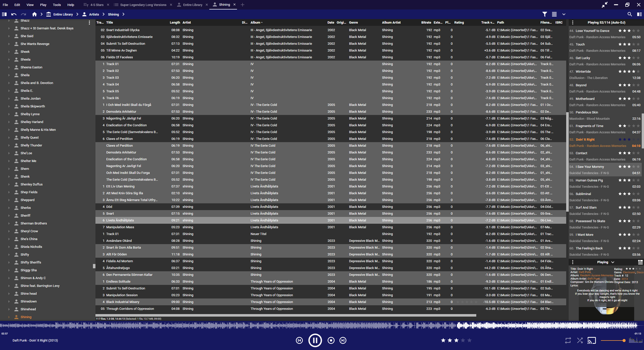Image resolution: width=644 pixels, height=350 pixels.
Task: Open the Help menu
Action: point(70,5)
